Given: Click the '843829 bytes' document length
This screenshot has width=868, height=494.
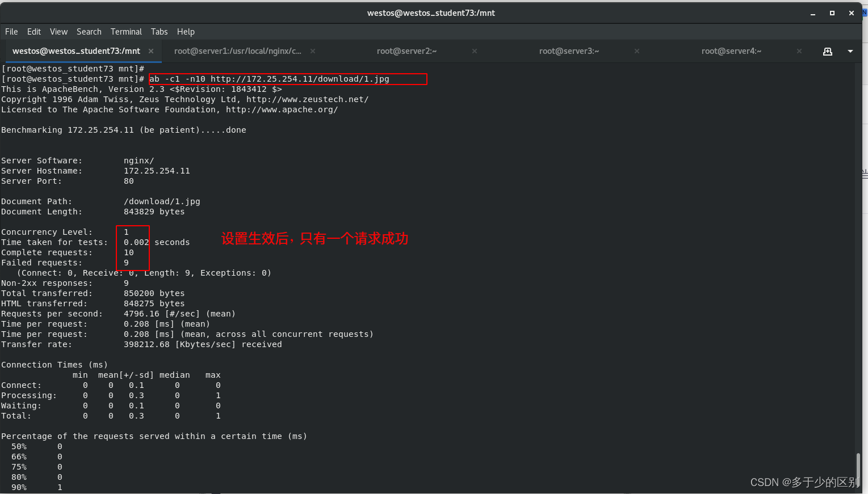Looking at the screenshot, I should coord(154,212).
